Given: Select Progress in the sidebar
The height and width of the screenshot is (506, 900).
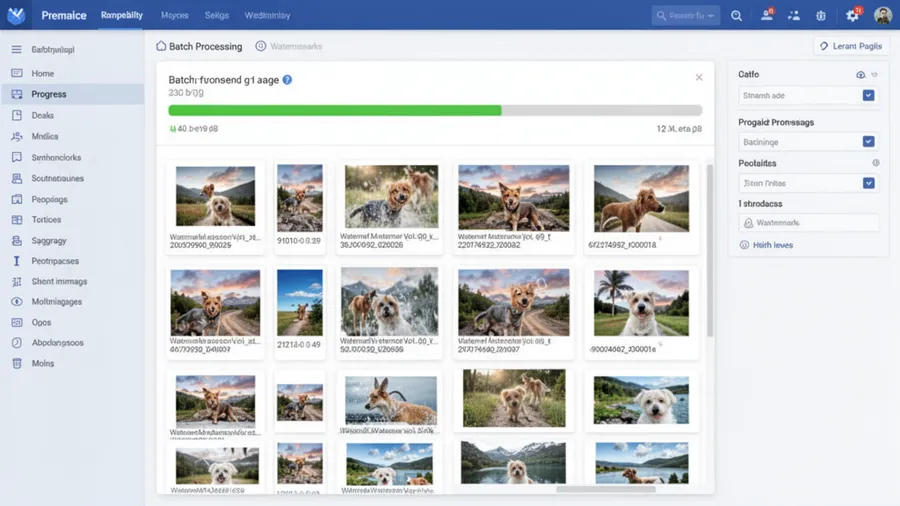Looking at the screenshot, I should (x=72, y=94).
